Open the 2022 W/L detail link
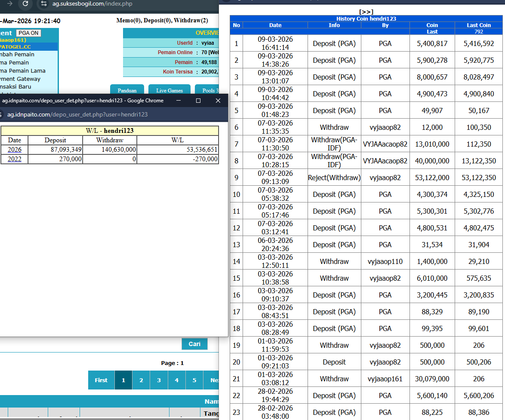The width and height of the screenshot is (505, 420). [15, 159]
